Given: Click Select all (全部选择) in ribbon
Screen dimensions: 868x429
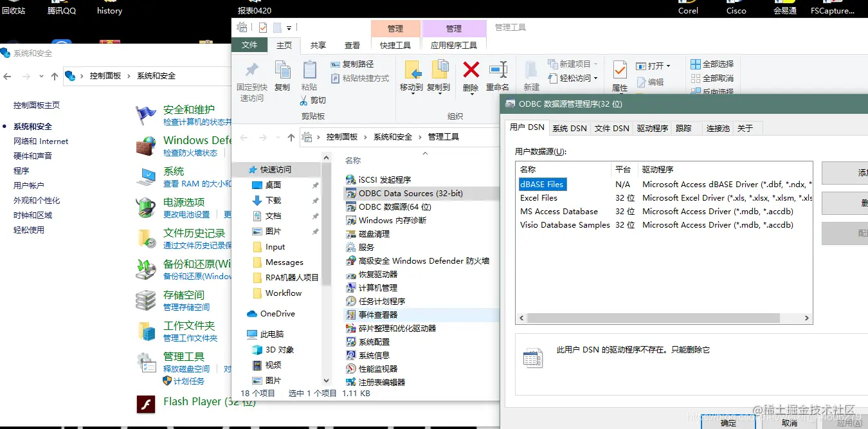Looking at the screenshot, I should 712,64.
